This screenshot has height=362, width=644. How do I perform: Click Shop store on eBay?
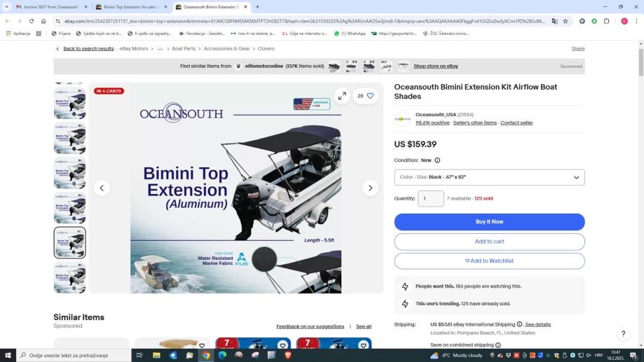point(436,66)
